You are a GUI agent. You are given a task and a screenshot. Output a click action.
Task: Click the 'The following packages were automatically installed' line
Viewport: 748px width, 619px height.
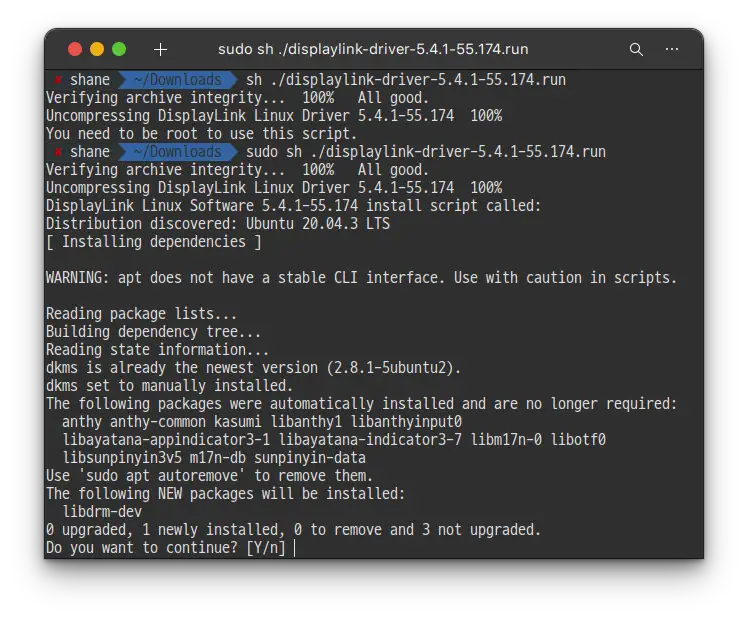click(361, 404)
